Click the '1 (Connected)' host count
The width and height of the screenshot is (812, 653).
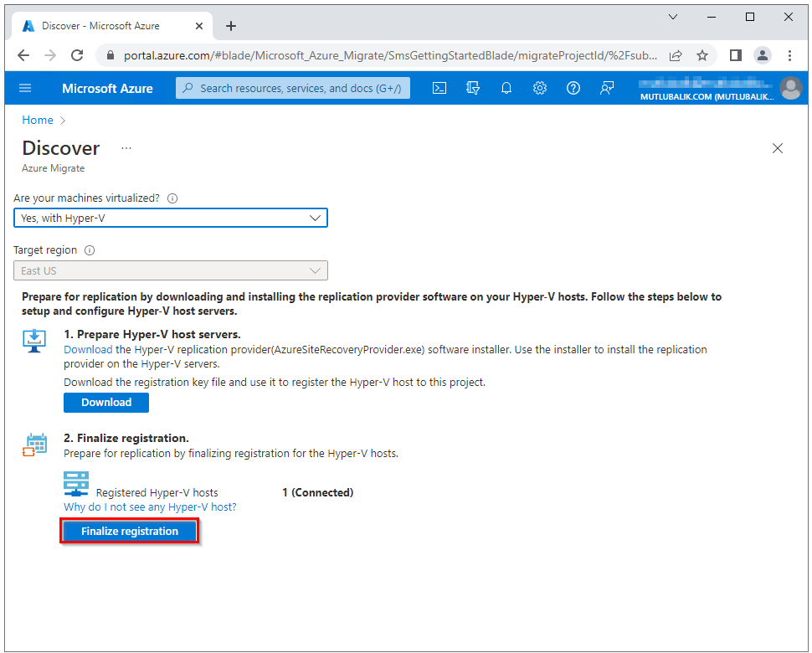coord(318,492)
